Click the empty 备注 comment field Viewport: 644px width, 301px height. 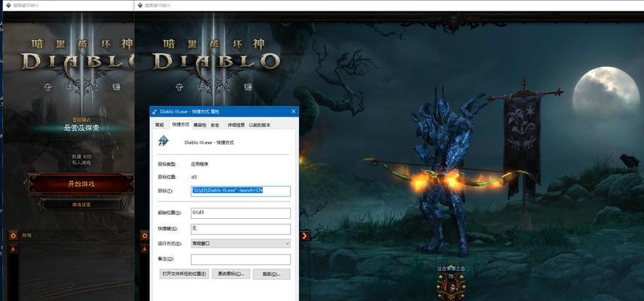coord(241,259)
